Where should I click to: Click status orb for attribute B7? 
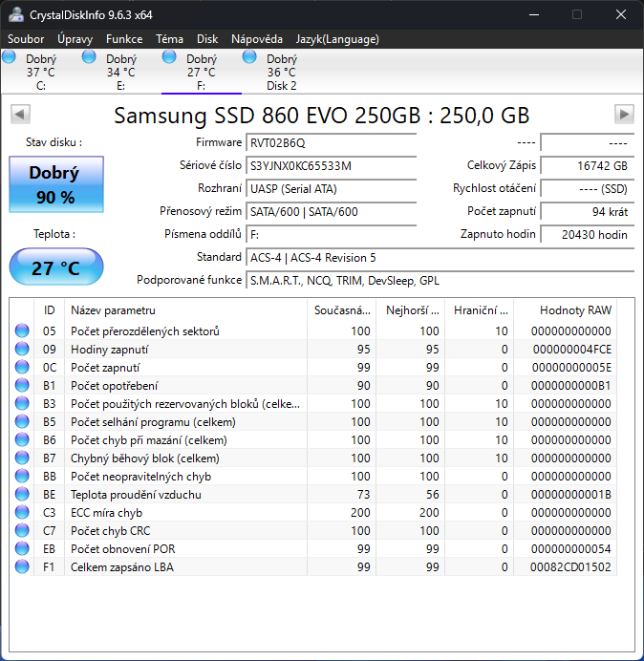(x=22, y=458)
